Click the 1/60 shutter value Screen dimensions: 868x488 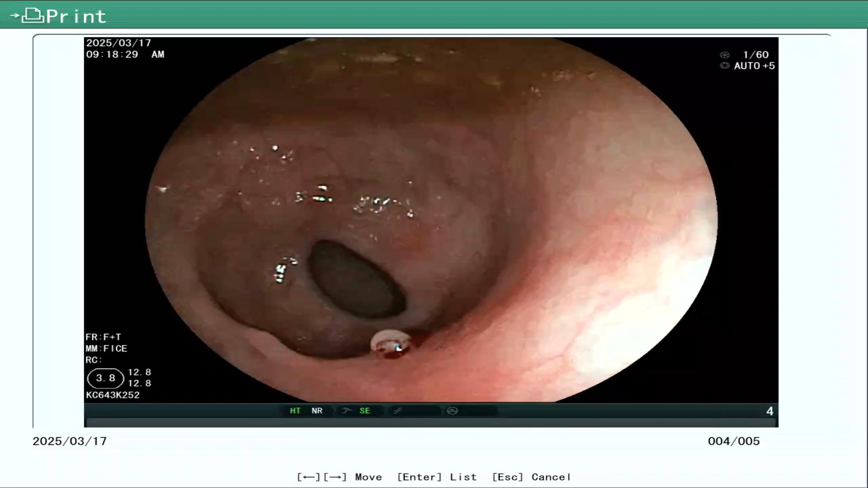(x=756, y=55)
